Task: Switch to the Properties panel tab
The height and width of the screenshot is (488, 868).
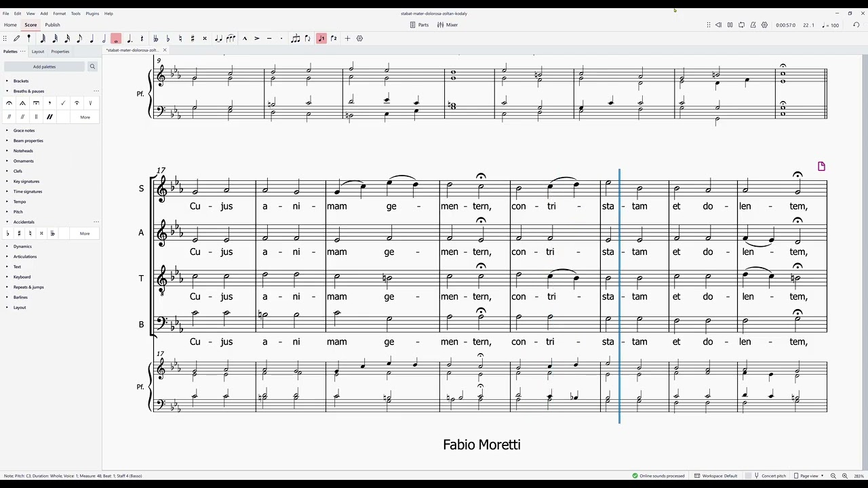Action: click(x=60, y=52)
